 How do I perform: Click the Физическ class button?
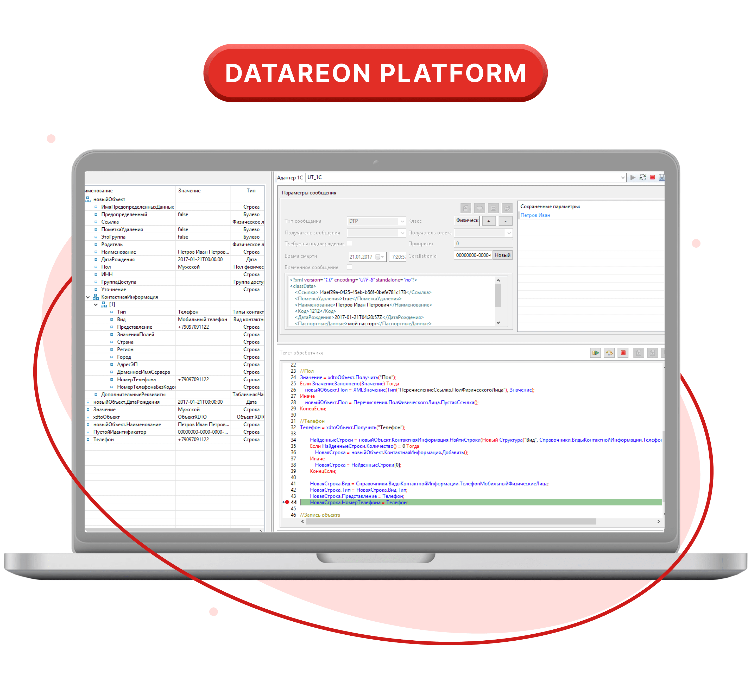(x=466, y=221)
